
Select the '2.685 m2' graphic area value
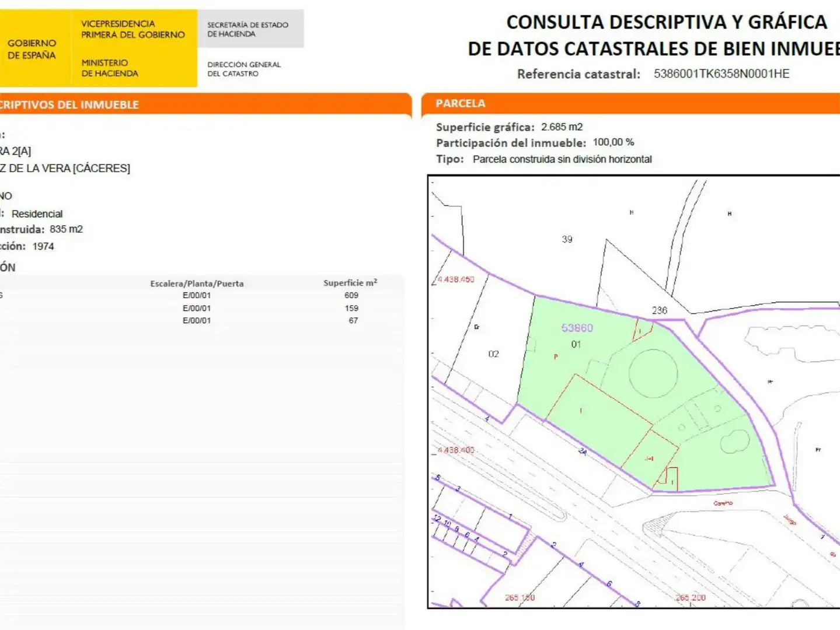coord(562,127)
